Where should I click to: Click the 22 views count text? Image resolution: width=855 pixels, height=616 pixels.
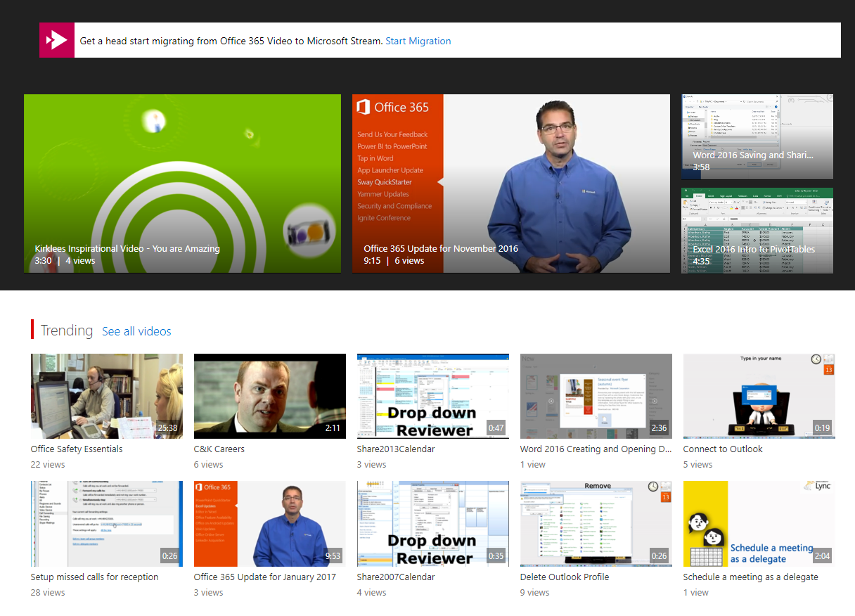(x=48, y=465)
